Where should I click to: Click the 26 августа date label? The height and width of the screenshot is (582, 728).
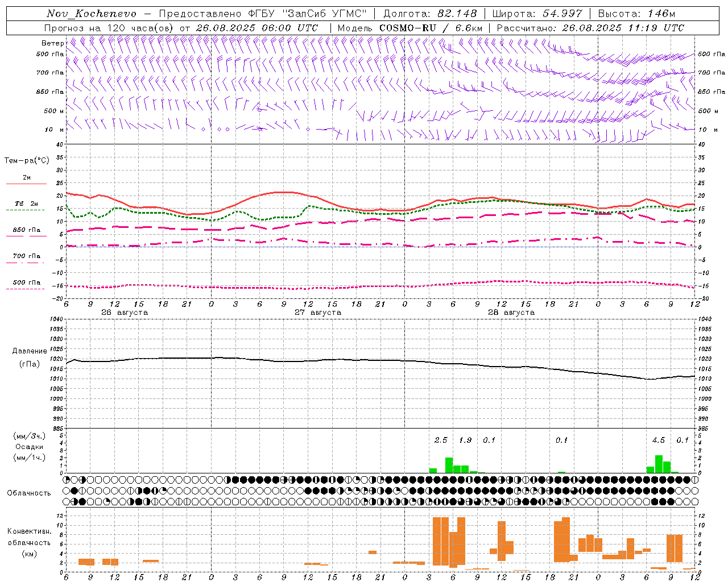coord(125,313)
